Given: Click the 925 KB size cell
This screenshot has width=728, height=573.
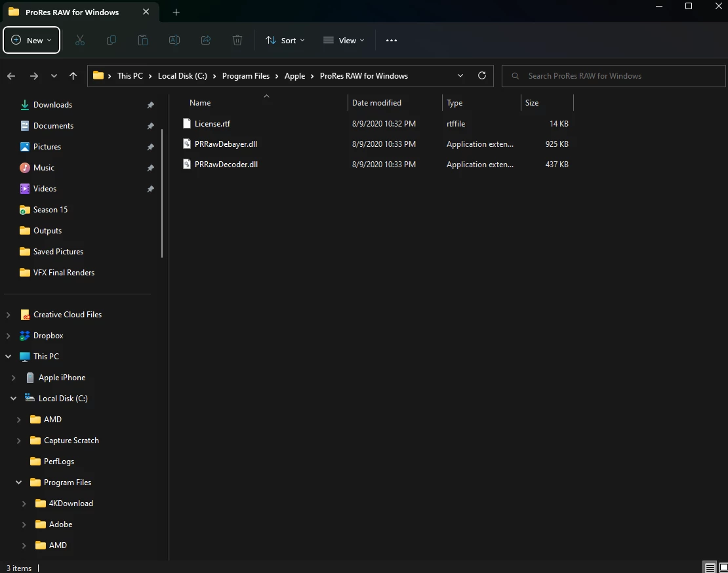Looking at the screenshot, I should (557, 144).
